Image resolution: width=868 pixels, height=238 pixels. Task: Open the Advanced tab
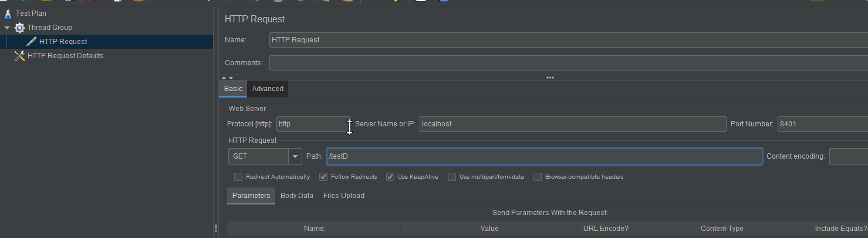pyautogui.click(x=268, y=89)
